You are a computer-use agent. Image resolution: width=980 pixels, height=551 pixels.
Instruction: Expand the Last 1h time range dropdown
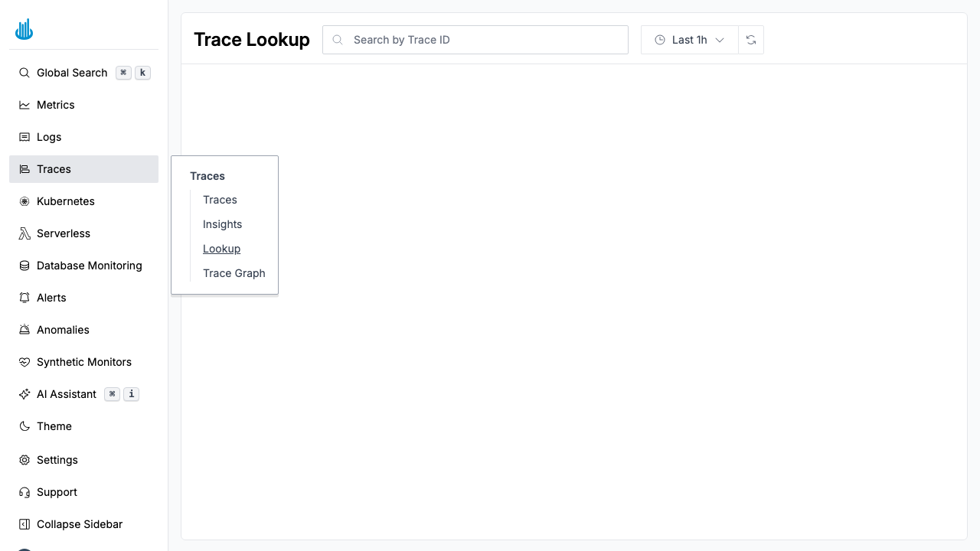(x=689, y=39)
